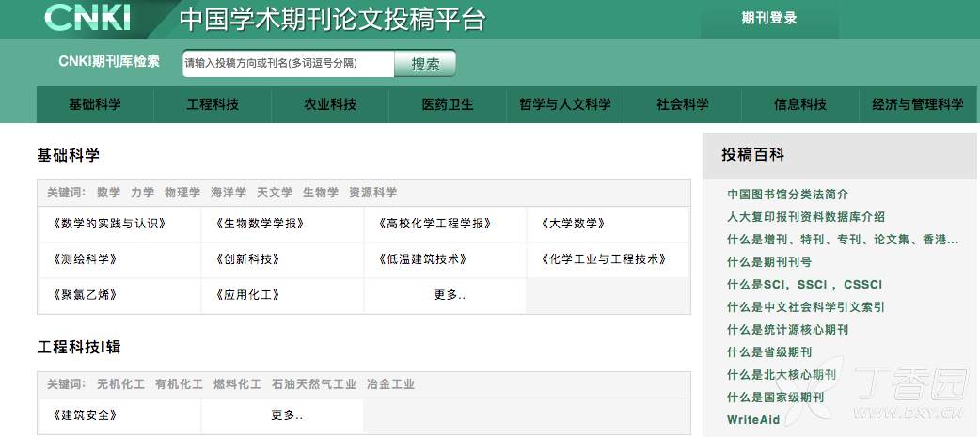Open journal 《测绘科学》
The height and width of the screenshot is (437, 980).
click(85, 259)
